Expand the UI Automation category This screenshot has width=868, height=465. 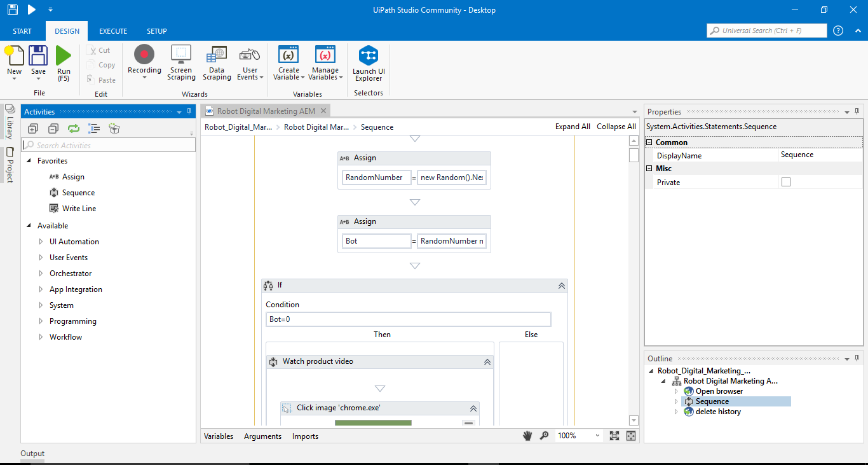point(41,242)
